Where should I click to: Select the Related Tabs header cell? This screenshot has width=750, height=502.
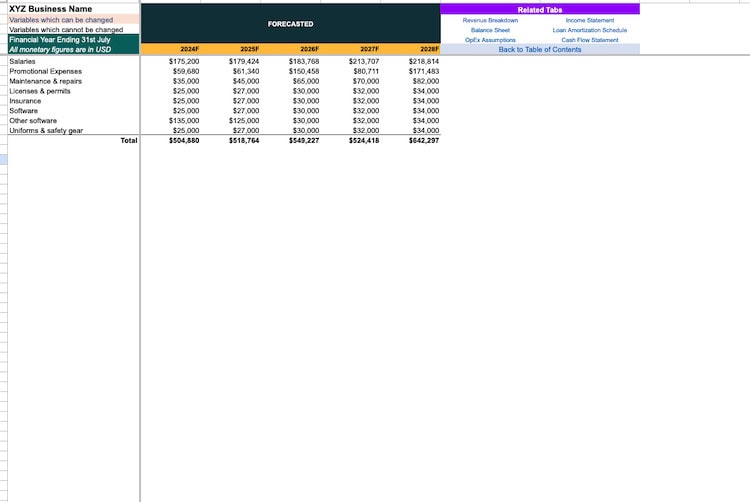[540, 10]
